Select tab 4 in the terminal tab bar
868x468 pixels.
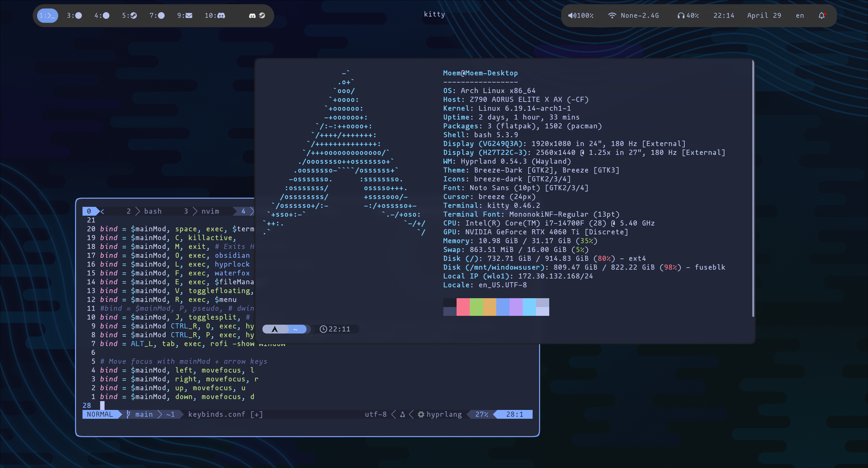point(243,211)
